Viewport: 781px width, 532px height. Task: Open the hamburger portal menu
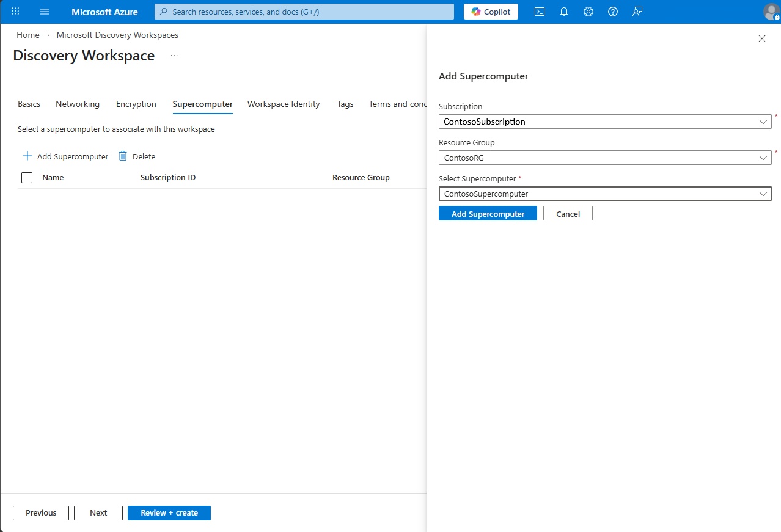point(45,12)
